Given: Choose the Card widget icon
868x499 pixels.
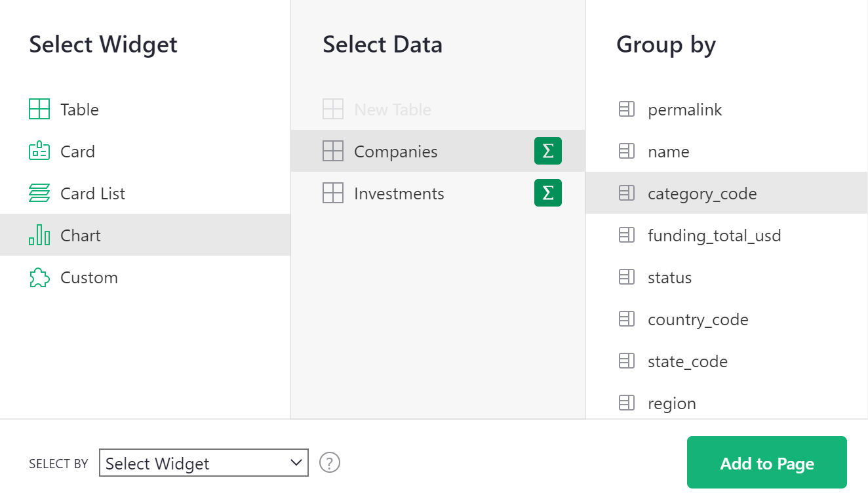Looking at the screenshot, I should (x=39, y=151).
